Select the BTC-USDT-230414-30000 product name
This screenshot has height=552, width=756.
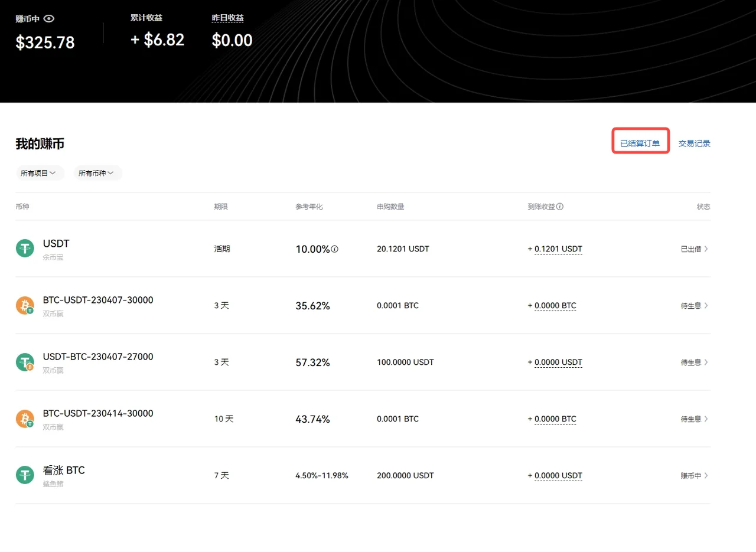[98, 413]
